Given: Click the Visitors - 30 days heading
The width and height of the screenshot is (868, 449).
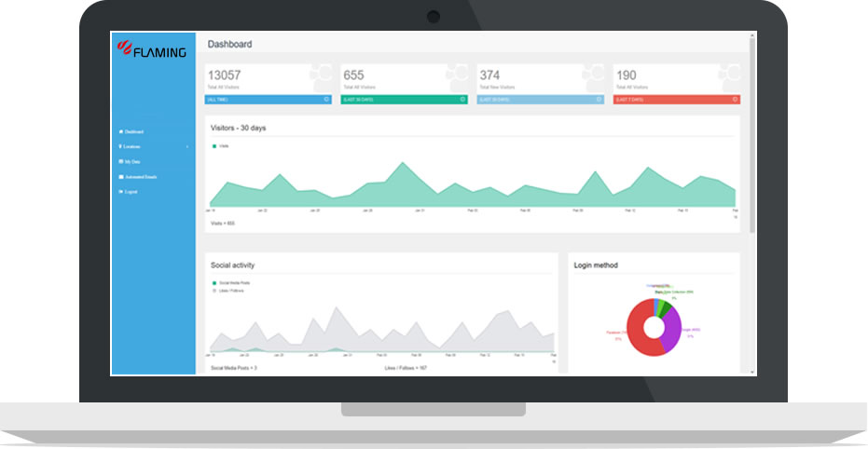Looking at the screenshot, I should coord(238,128).
